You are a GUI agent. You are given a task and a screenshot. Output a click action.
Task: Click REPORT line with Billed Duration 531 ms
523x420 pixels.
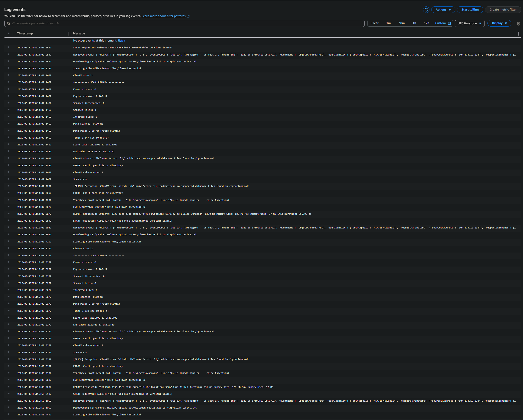pos(173,387)
